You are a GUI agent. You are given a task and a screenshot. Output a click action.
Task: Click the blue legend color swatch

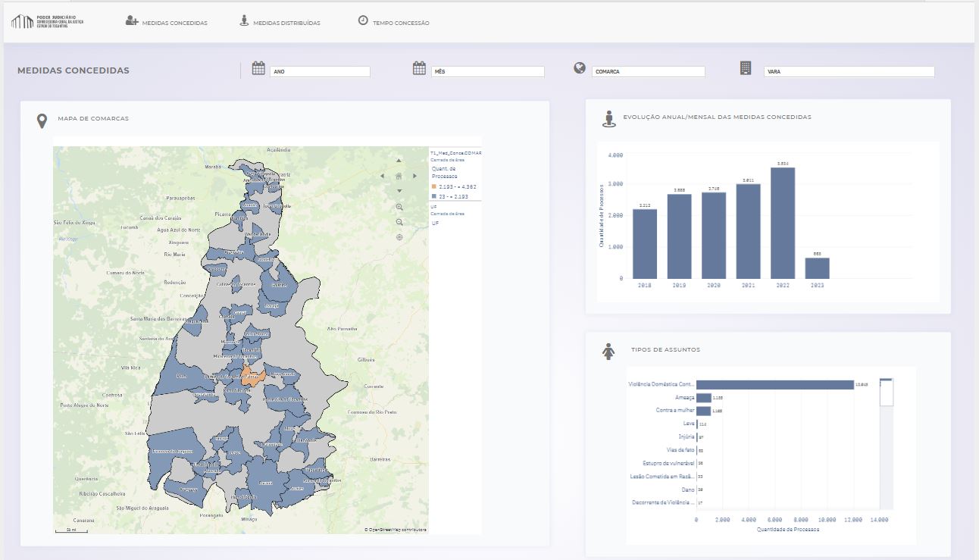(434, 196)
